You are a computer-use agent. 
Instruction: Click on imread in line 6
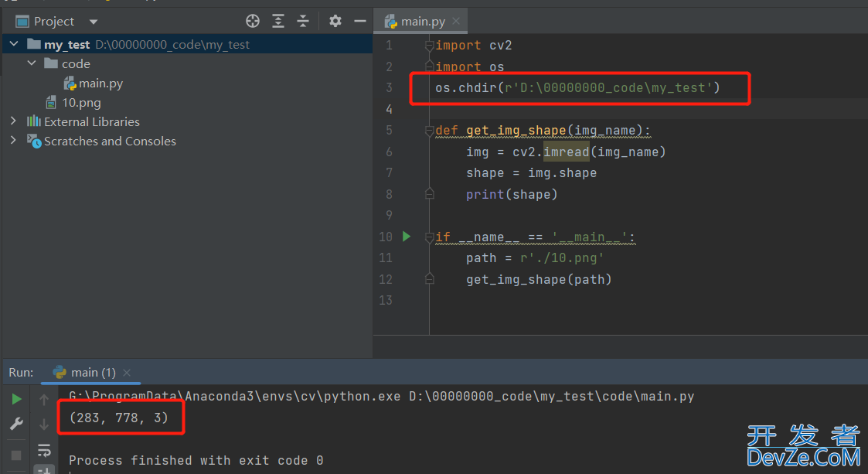tap(567, 152)
